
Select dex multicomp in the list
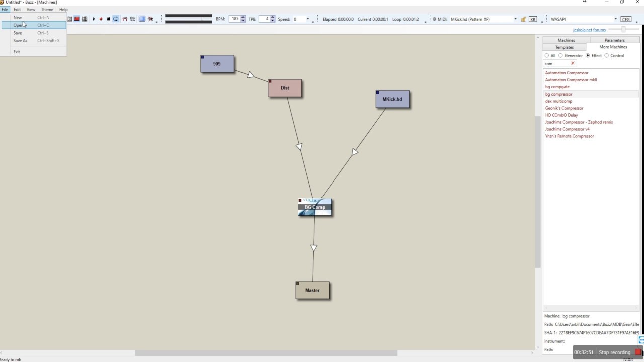coord(558,101)
